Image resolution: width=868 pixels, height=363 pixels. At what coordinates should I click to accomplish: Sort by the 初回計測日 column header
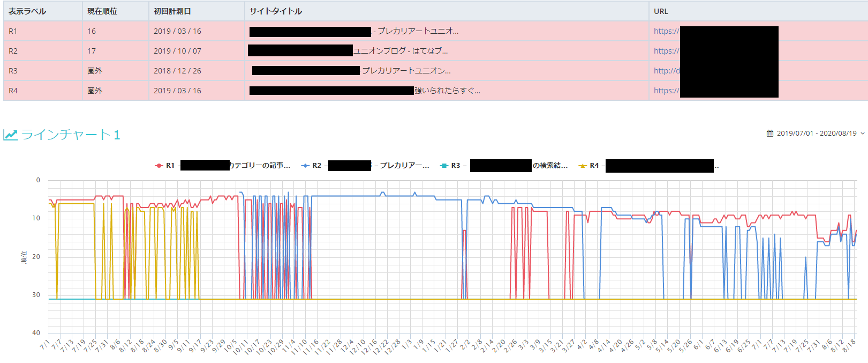tap(172, 11)
